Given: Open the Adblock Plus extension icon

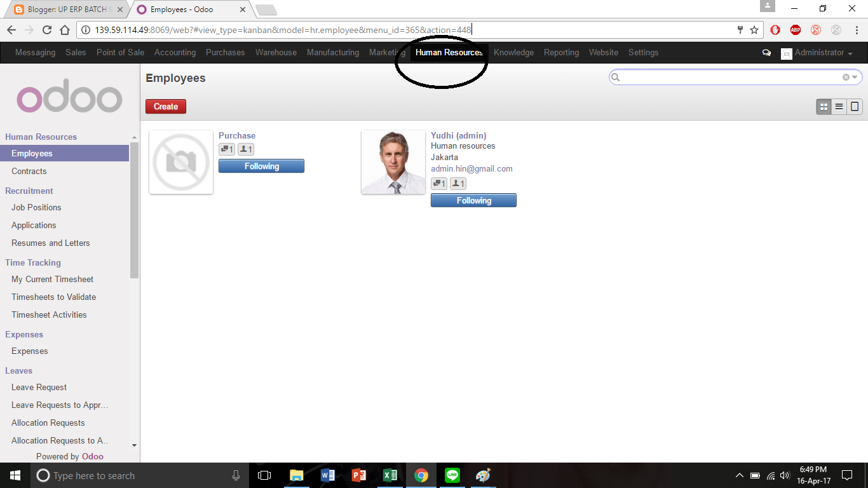Looking at the screenshot, I should pyautogui.click(x=796, y=30).
